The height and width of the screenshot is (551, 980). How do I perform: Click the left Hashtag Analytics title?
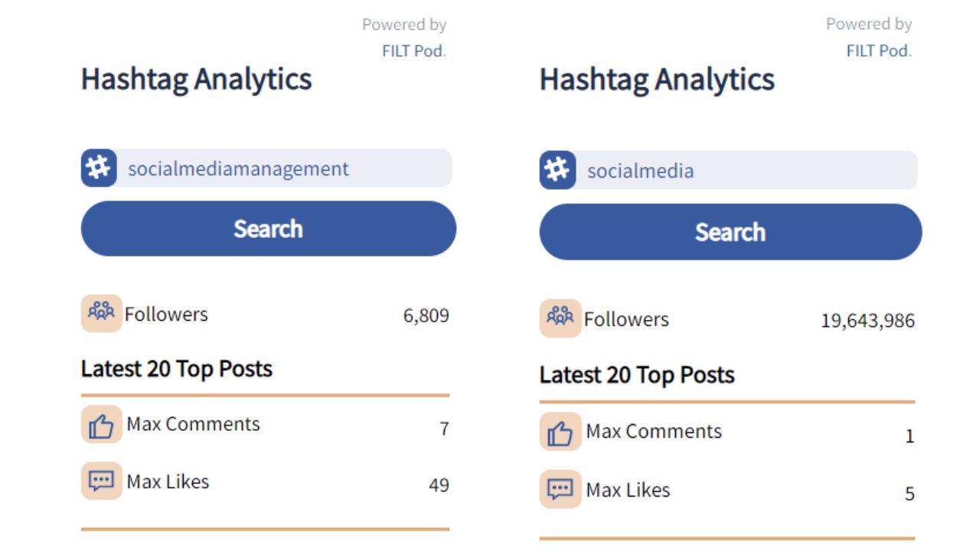(x=197, y=79)
